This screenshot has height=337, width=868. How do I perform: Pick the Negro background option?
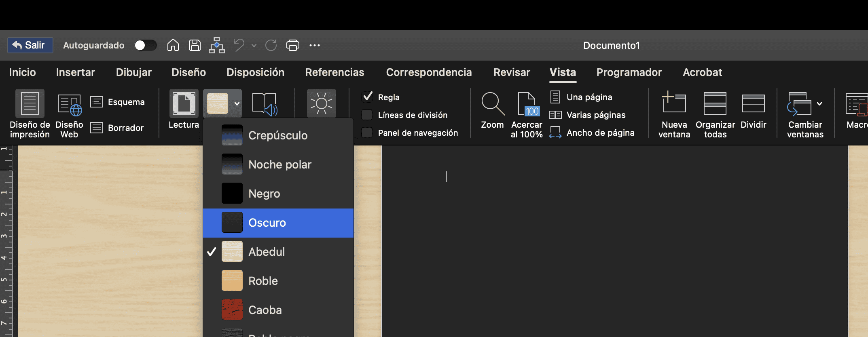278,194
